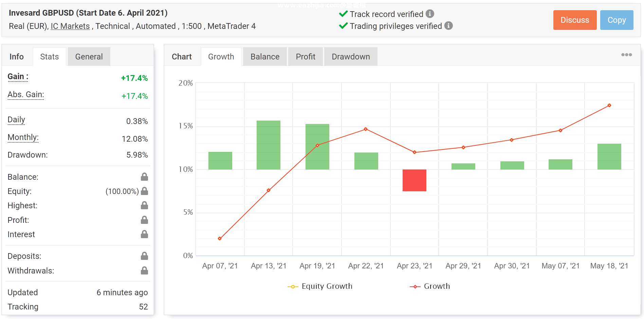Toggle Equity Growth series in chart legend

(320, 286)
